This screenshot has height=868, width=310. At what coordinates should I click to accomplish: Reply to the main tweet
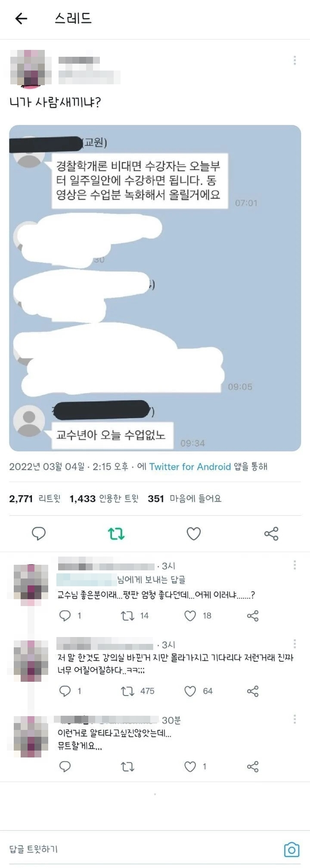[x=39, y=534]
